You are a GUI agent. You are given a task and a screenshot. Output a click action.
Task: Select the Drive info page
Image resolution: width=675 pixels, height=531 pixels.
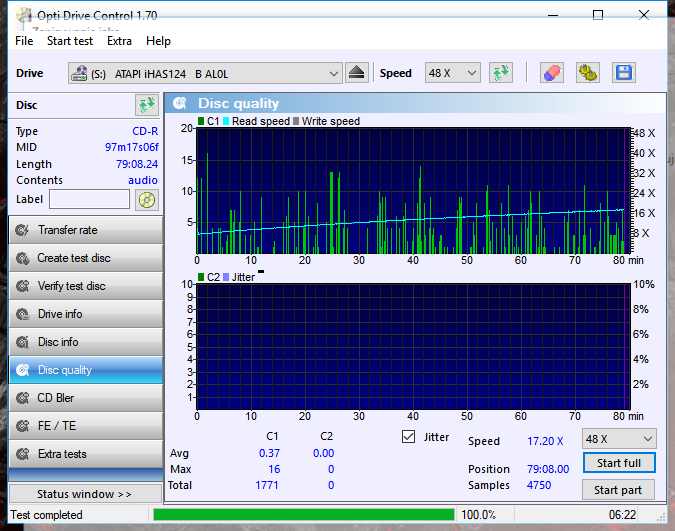pos(86,314)
